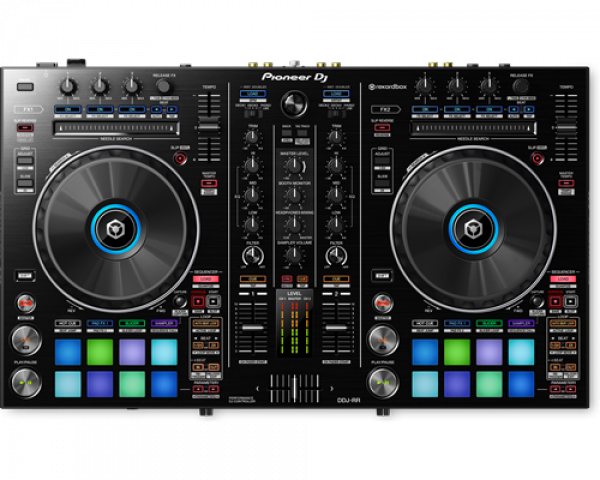Turn on third FX1 ON button

[x=132, y=109]
